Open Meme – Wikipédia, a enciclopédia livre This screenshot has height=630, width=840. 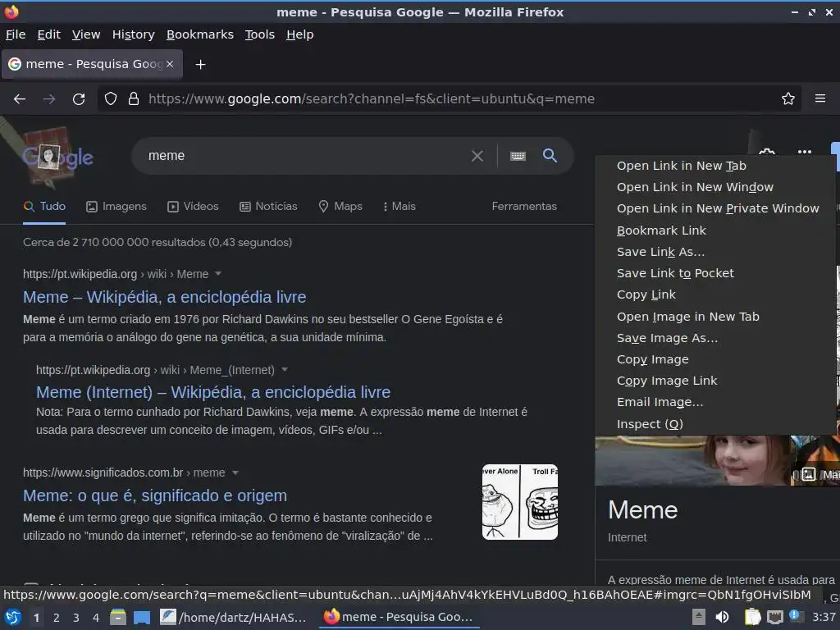(x=164, y=297)
